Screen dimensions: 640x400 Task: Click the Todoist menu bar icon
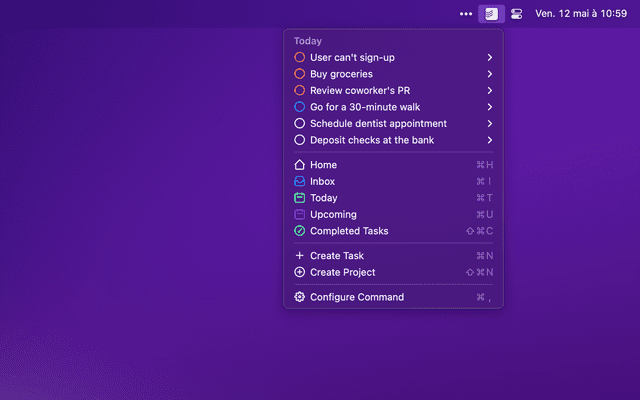[x=490, y=14]
